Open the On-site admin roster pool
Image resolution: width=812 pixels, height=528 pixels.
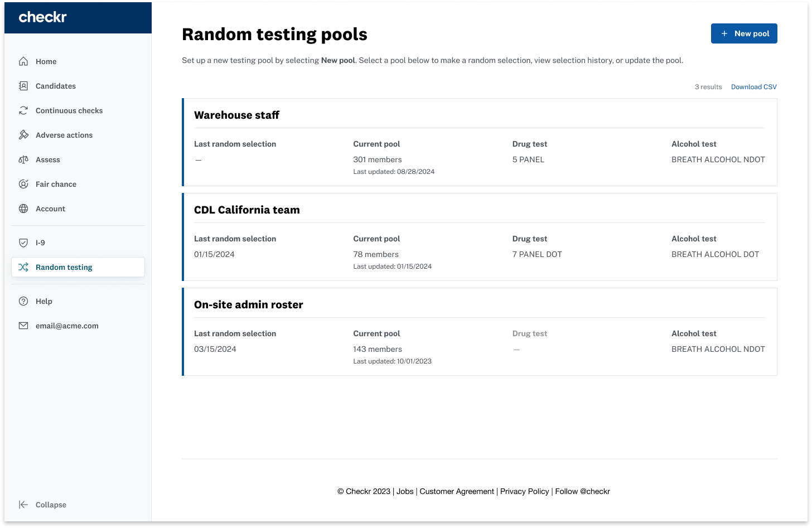(x=480, y=332)
